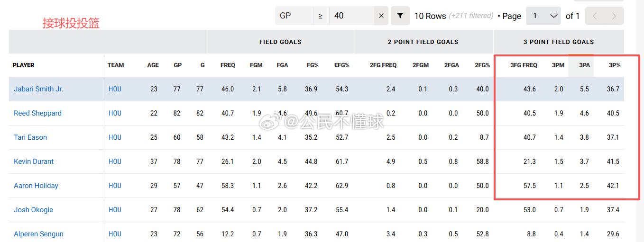This screenshot has height=242, width=644.
Task: Open the GP filter field selector
Action: (x=294, y=16)
